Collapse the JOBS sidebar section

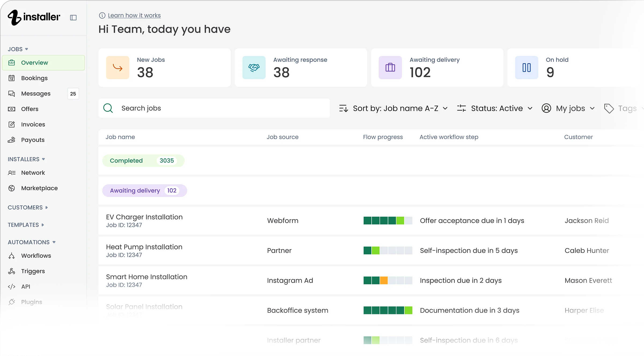[18, 49]
